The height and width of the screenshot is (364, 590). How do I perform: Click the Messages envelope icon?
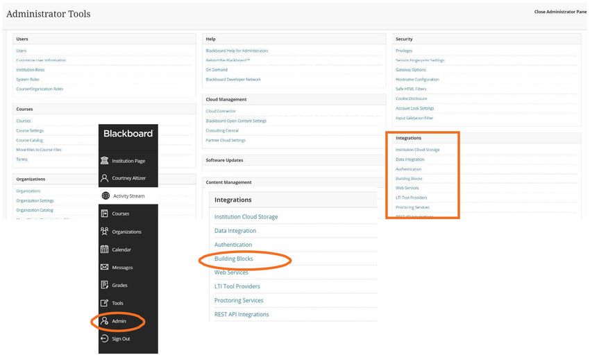[105, 267]
